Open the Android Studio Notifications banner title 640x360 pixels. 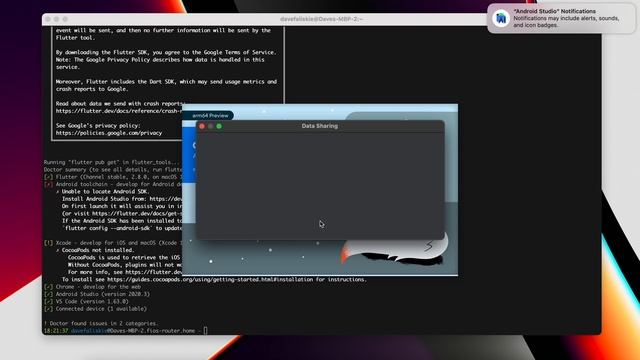554,11
